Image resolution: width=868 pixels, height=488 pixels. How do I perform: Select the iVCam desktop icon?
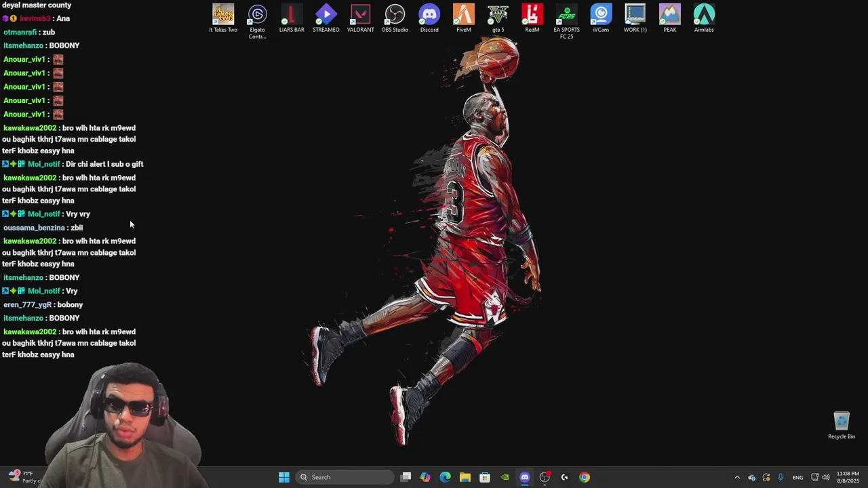point(601,18)
